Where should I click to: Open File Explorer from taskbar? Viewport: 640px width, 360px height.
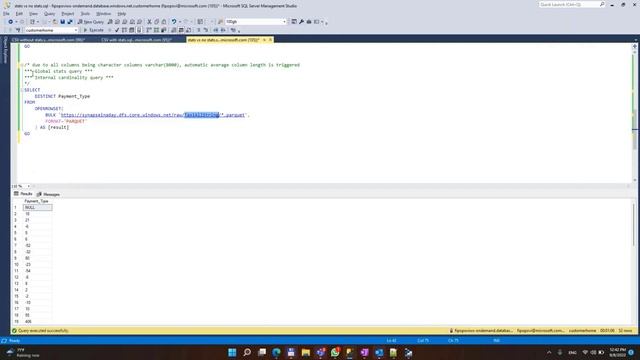306,352
